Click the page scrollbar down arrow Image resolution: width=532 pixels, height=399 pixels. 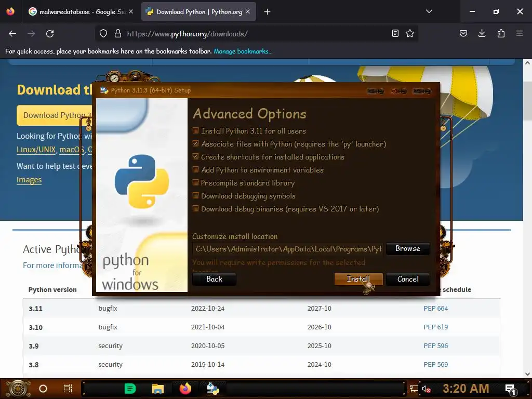[x=527, y=374]
